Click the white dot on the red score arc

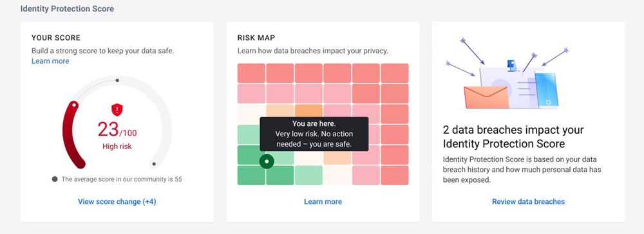tap(74, 105)
